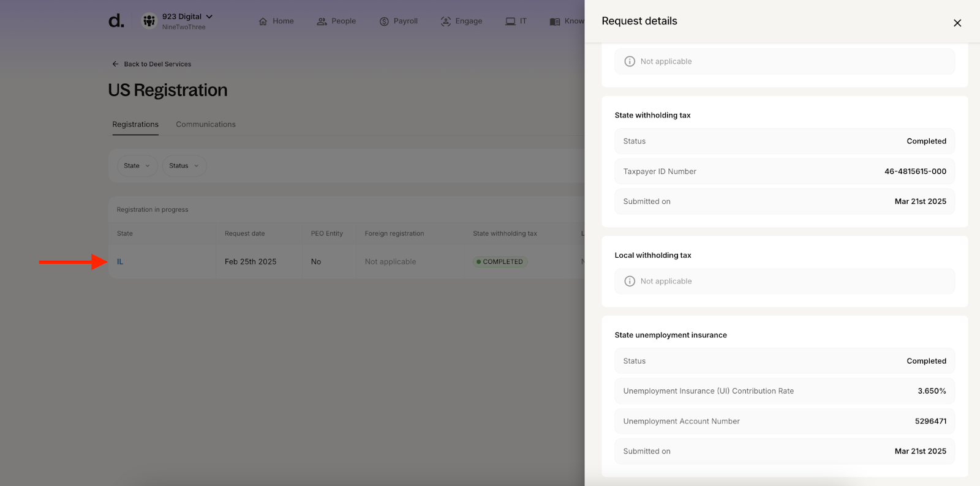Click State unemployment insurance Submitted on date
Viewport: 980px width, 486px height.
click(920, 451)
